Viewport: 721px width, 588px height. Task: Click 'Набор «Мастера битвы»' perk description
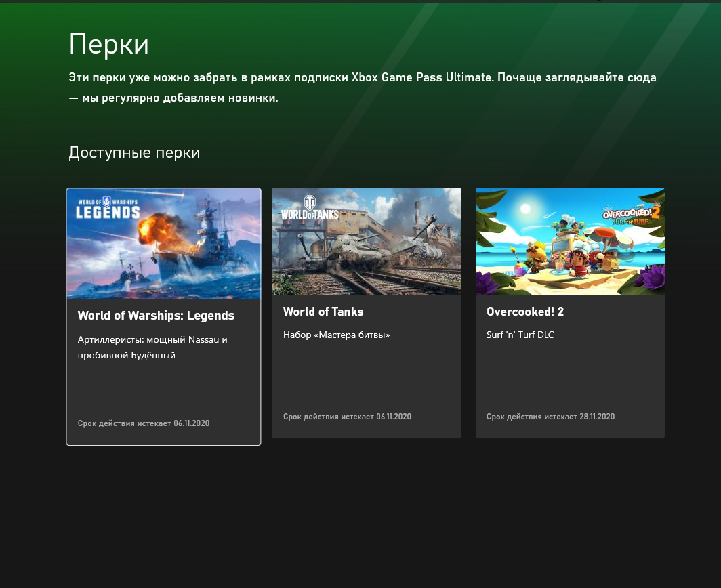point(337,335)
